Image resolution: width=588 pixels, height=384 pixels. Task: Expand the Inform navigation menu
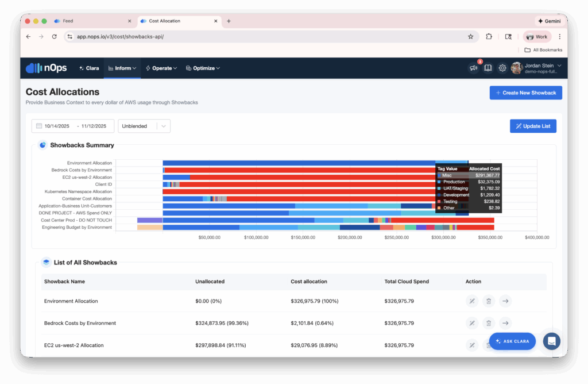pos(122,68)
